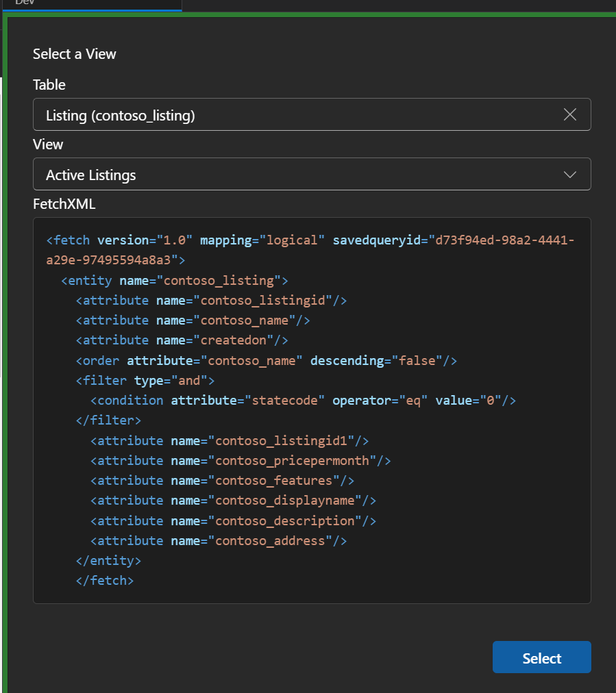Image resolution: width=616 pixels, height=693 pixels.
Task: Click the attribute line 'contoso_listingid'
Action: (211, 301)
